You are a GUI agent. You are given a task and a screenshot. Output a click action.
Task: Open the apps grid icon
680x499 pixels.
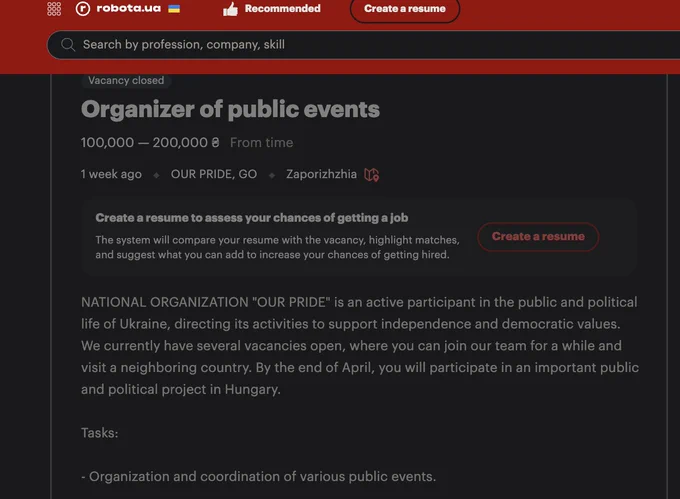click(54, 9)
